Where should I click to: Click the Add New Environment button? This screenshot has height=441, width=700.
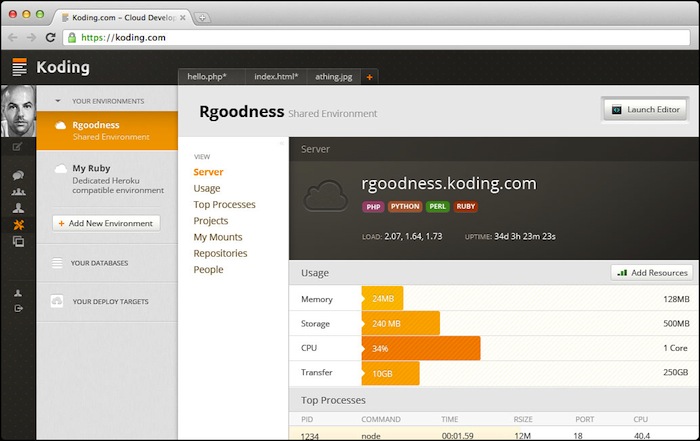click(106, 223)
